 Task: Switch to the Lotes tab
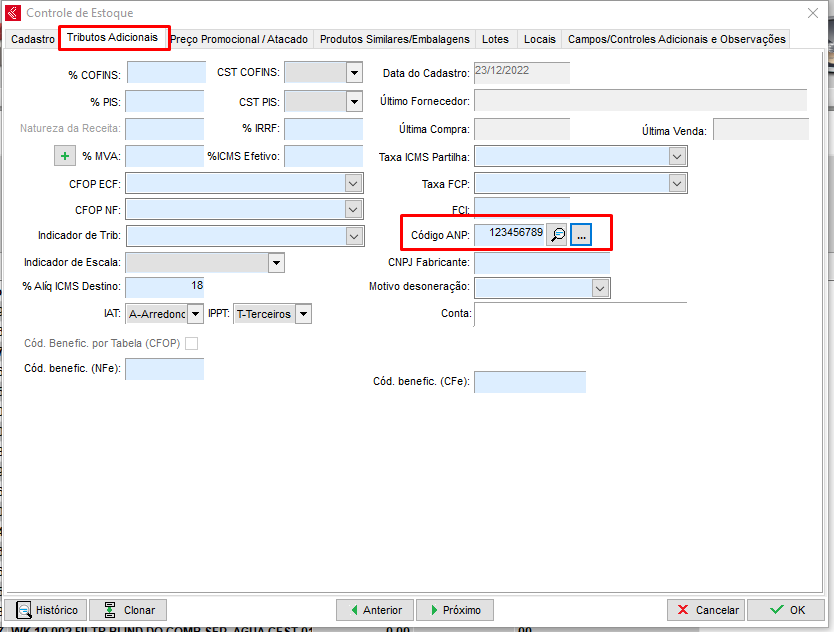pos(495,39)
